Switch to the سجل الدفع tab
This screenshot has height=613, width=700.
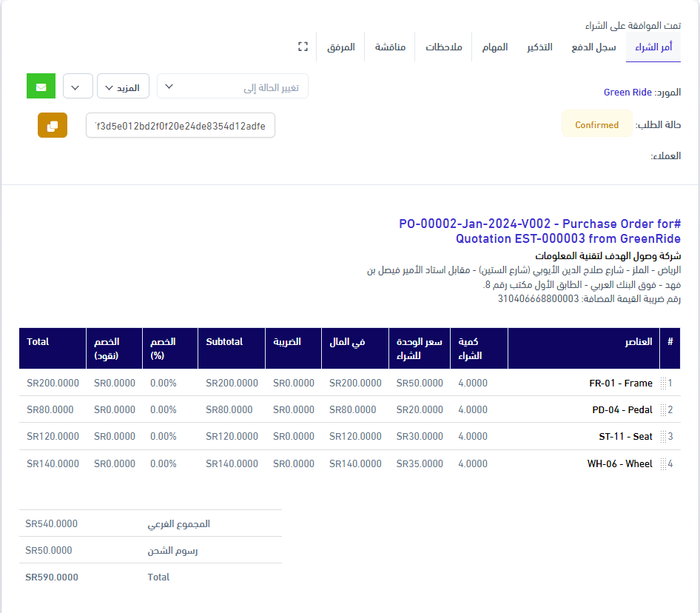pos(593,47)
